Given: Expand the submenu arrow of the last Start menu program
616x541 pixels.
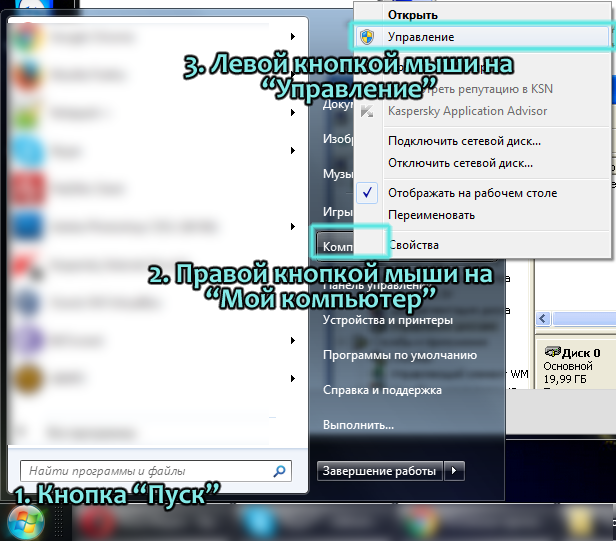Looking at the screenshot, I should pos(292,378).
